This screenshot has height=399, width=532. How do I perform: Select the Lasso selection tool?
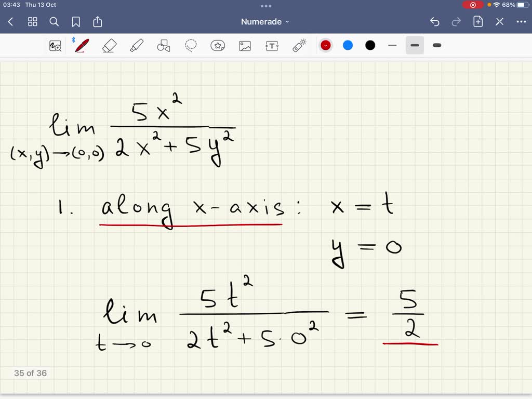(191, 46)
